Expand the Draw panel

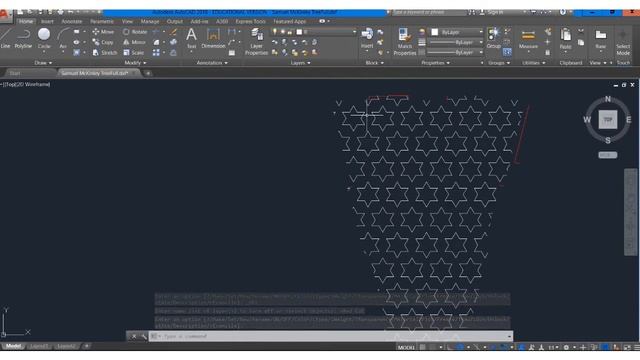tap(43, 63)
